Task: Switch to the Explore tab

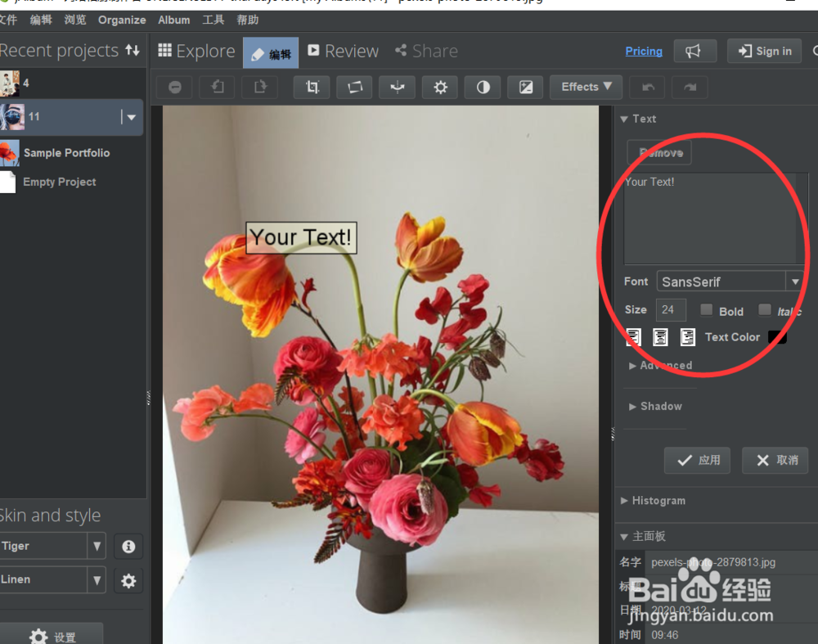Action: point(196,52)
